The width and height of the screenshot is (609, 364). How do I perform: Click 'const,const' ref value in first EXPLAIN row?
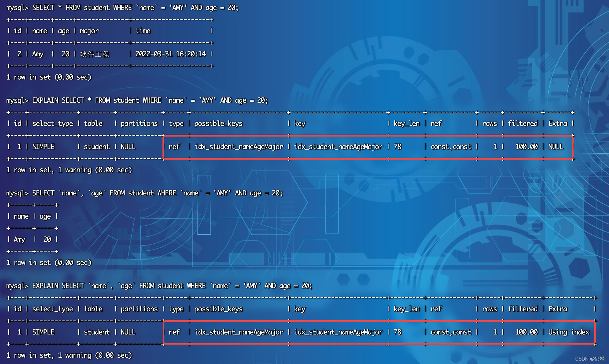click(x=451, y=147)
